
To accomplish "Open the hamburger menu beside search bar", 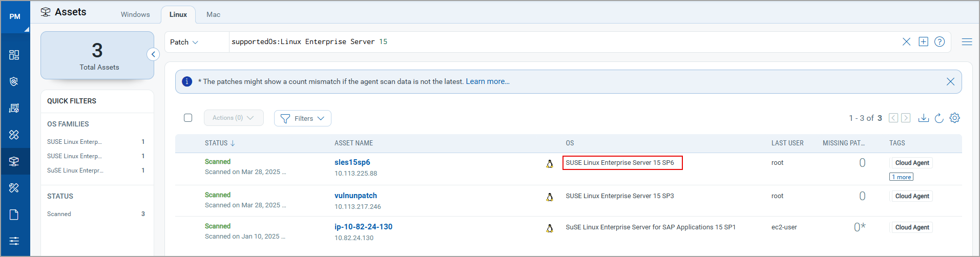I will pyautogui.click(x=967, y=42).
